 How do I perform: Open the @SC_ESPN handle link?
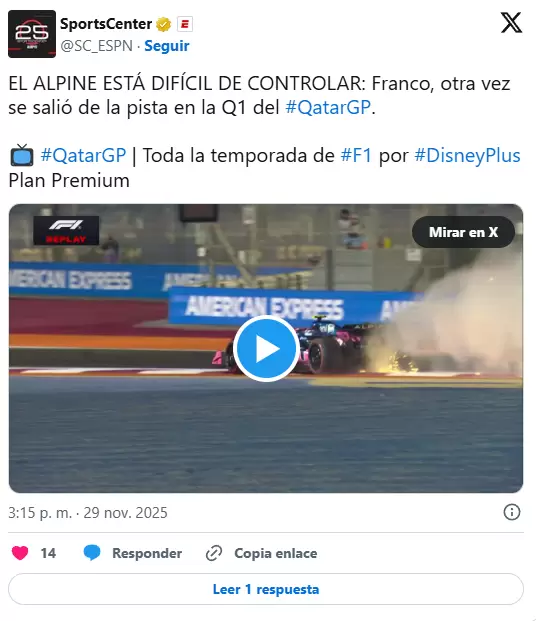(x=96, y=46)
